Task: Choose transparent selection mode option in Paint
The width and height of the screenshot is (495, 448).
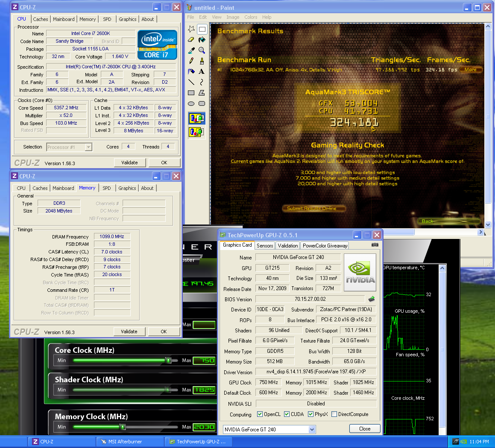Action: tap(196, 132)
